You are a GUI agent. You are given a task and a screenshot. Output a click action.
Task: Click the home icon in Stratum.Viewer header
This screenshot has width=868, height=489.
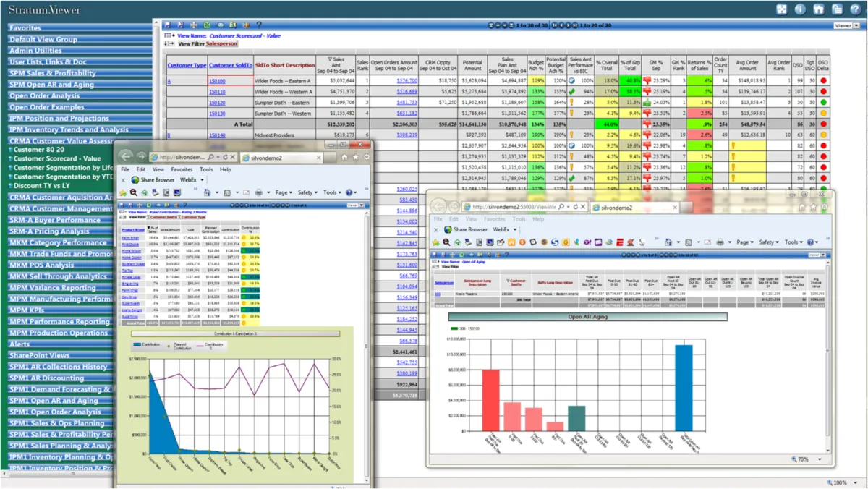tap(819, 9)
